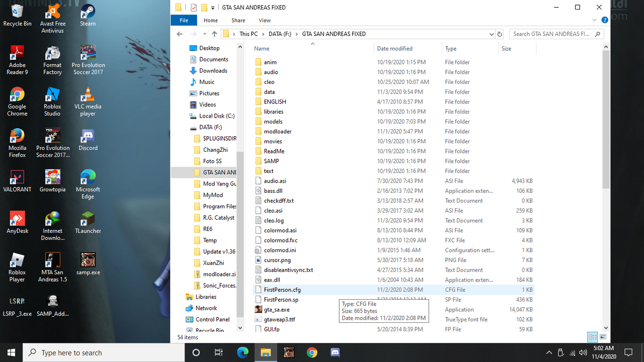Open the Adobe Reader 9 desktop icon

[x=17, y=60]
